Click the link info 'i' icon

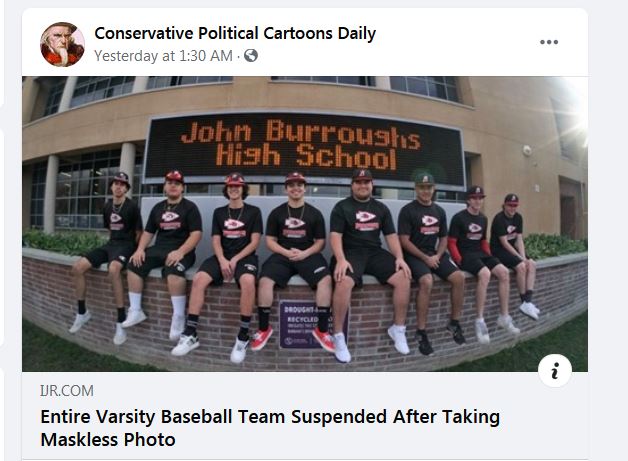tap(555, 370)
